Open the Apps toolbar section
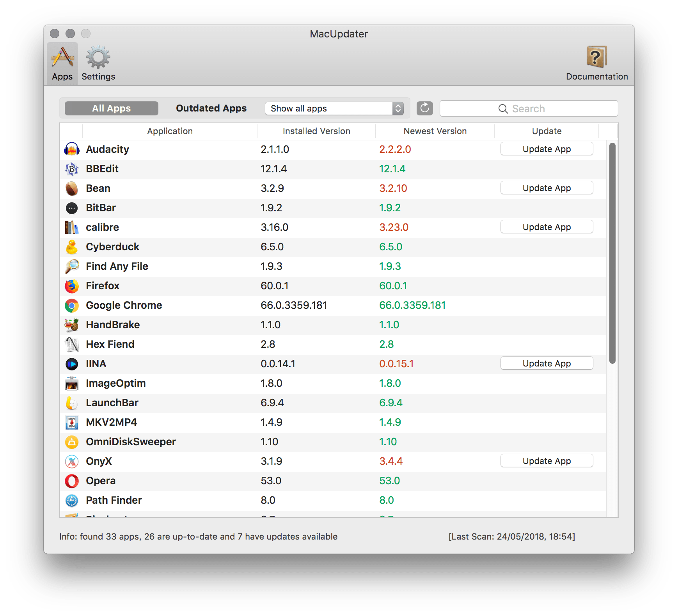The height and width of the screenshot is (616, 678). pyautogui.click(x=62, y=64)
